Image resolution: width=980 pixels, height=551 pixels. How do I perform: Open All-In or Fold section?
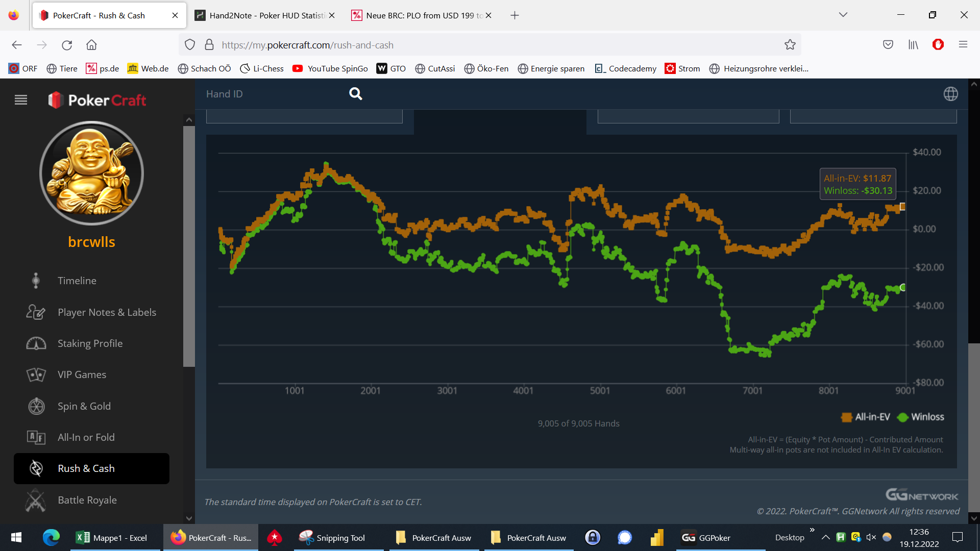tap(86, 437)
